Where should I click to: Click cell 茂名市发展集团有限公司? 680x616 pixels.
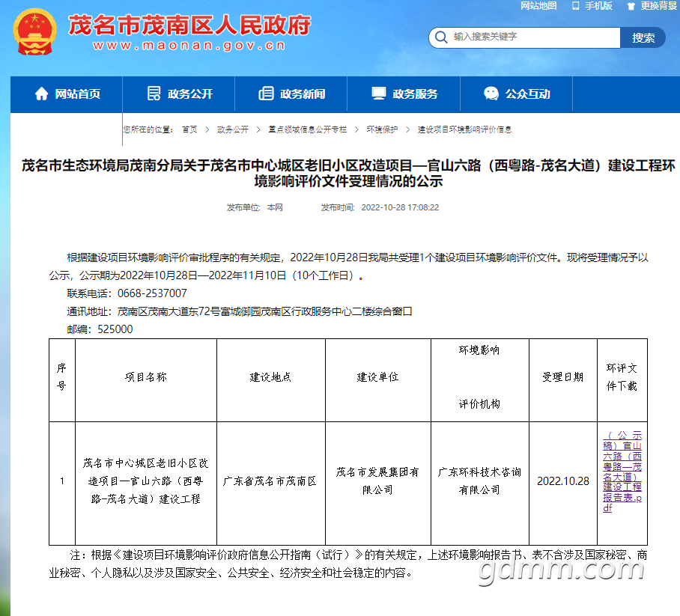377,481
